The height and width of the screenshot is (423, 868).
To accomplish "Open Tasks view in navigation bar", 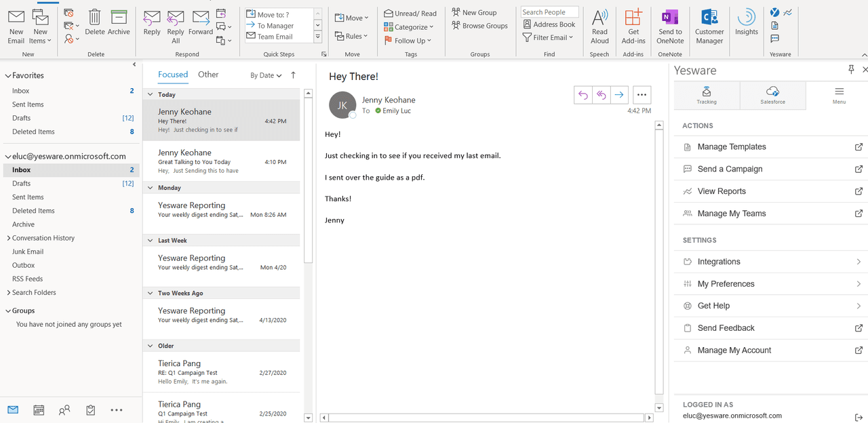I will 90,410.
